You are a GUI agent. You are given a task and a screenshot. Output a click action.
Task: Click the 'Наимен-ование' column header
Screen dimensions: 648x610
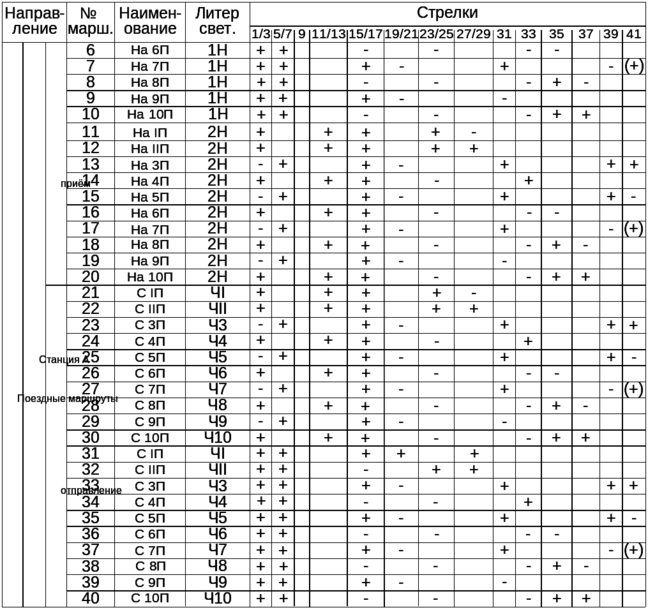click(x=150, y=21)
